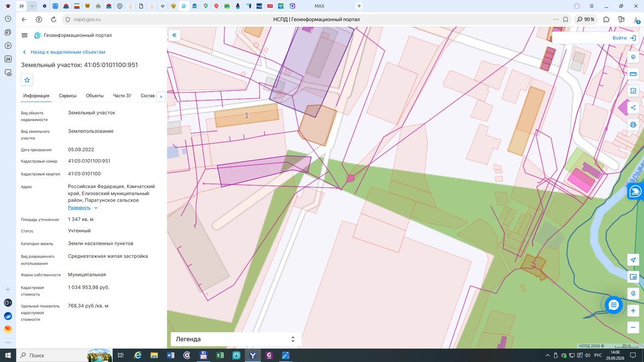The height and width of the screenshot is (362, 644).
Task: Reload the browser page
Action: 53,19
